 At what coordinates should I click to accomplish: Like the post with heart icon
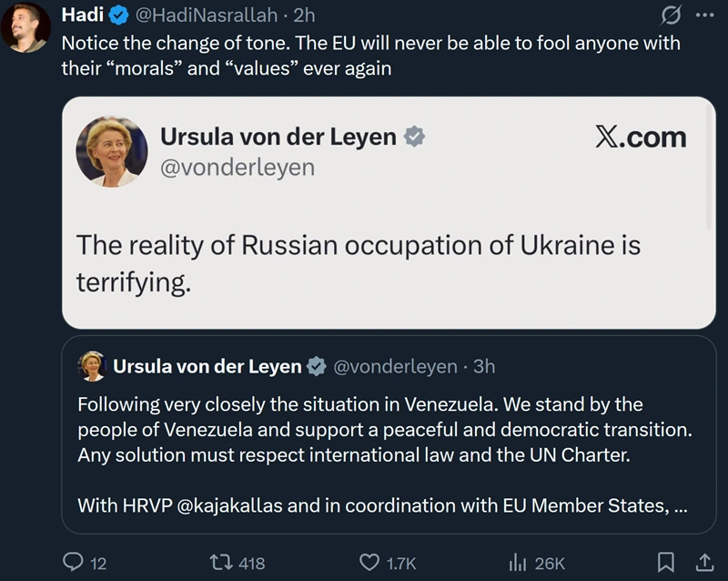point(369,563)
